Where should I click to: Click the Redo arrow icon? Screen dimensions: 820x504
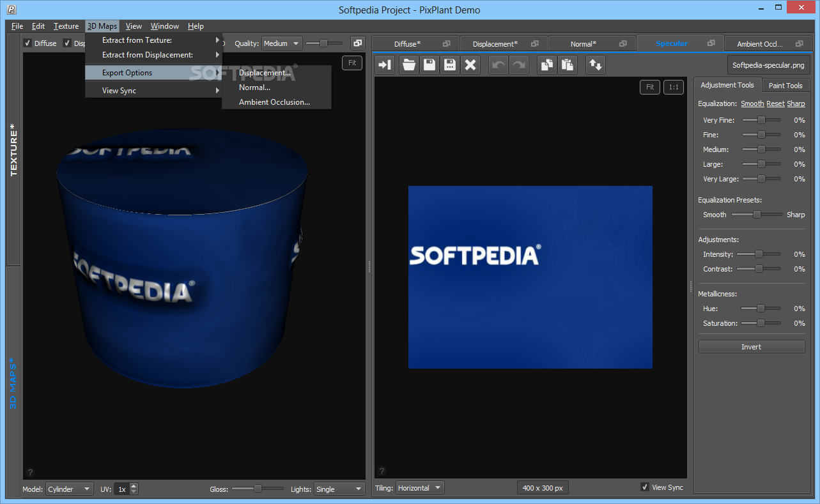pos(518,65)
